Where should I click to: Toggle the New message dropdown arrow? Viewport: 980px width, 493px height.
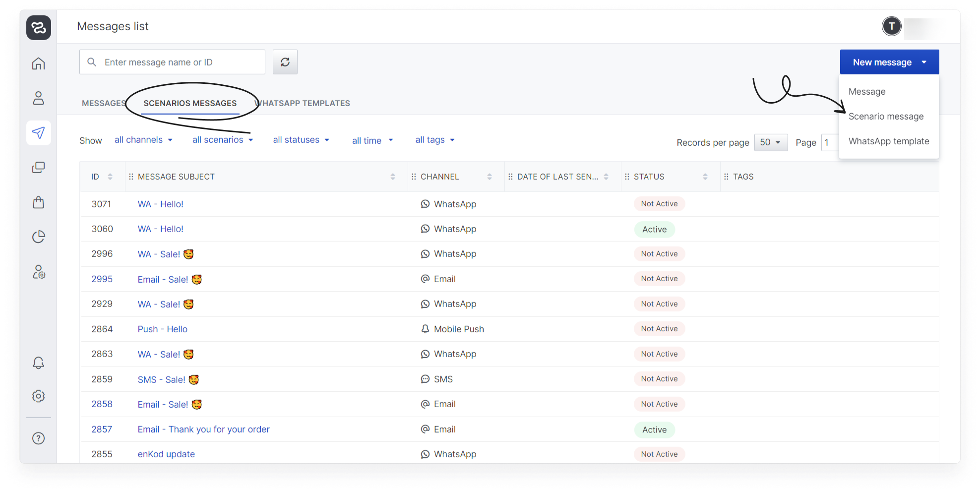pyautogui.click(x=924, y=62)
